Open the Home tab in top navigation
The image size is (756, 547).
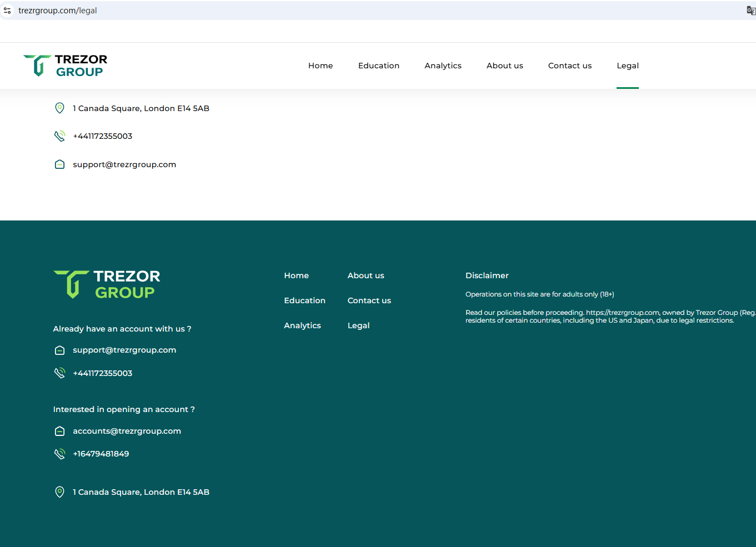(x=321, y=66)
